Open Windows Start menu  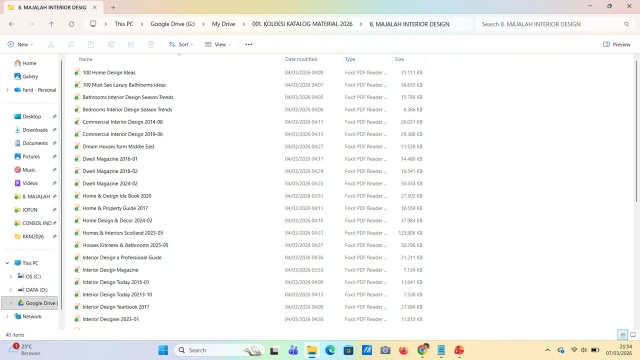(163, 350)
